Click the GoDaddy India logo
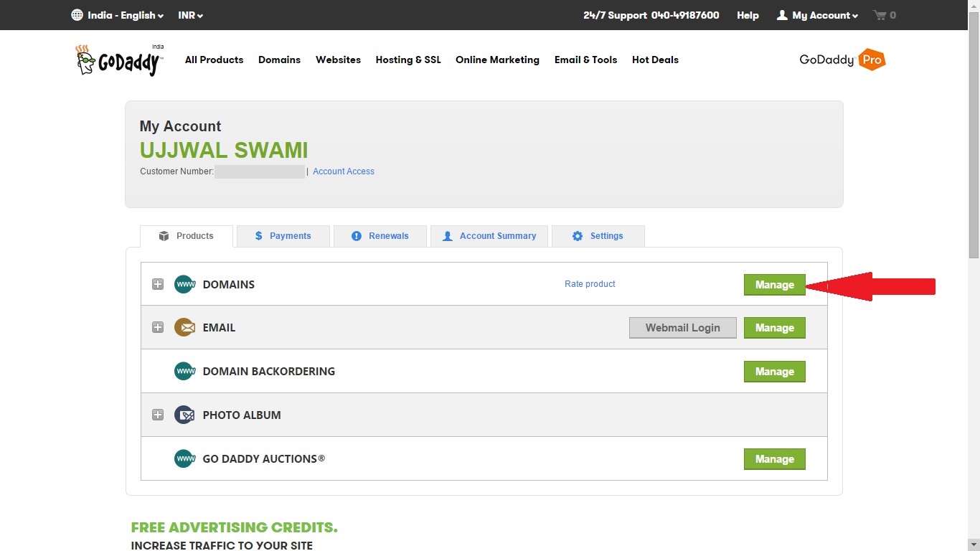 [119, 60]
